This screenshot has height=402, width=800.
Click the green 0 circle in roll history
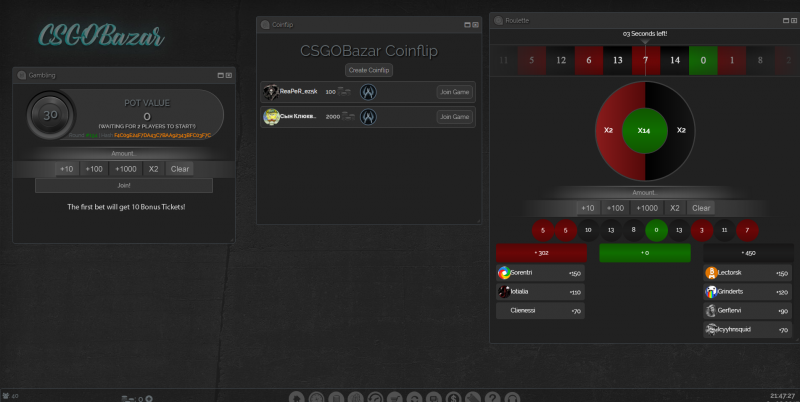click(x=656, y=230)
